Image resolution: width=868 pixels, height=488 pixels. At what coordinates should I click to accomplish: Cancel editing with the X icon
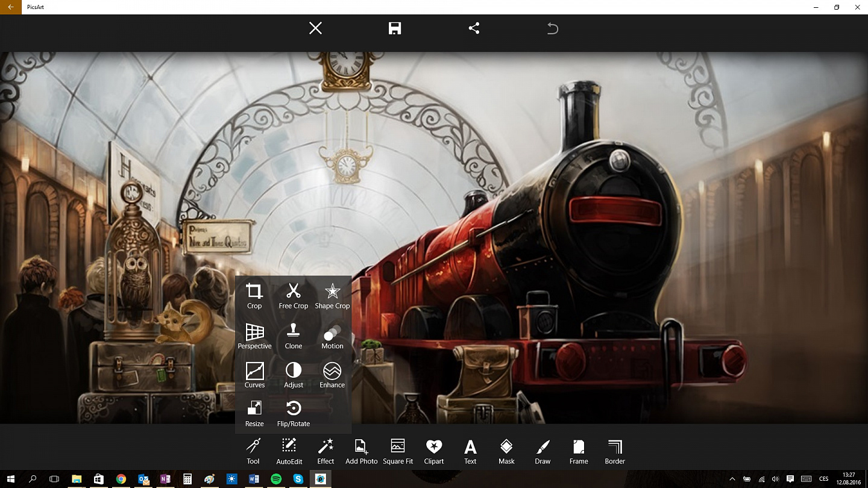point(316,28)
